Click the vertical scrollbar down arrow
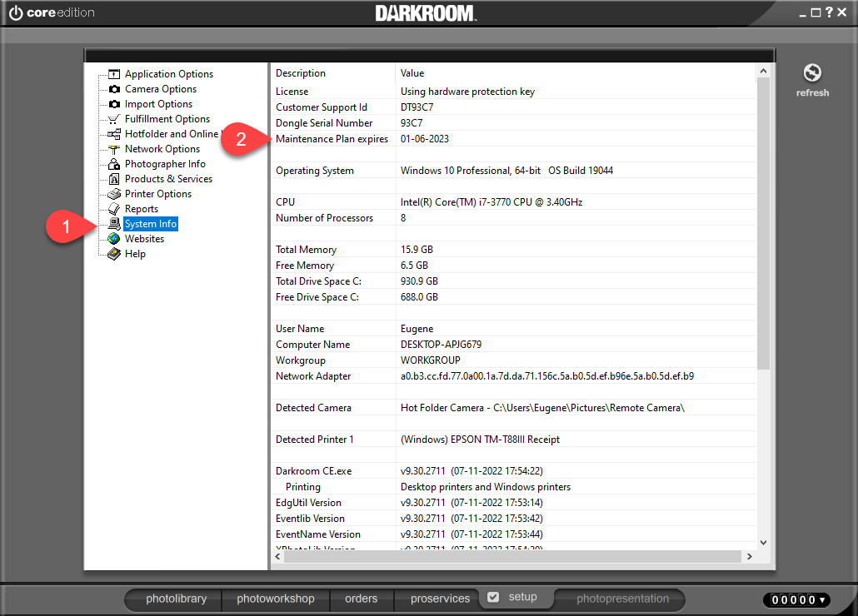This screenshot has height=616, width=858. click(763, 543)
